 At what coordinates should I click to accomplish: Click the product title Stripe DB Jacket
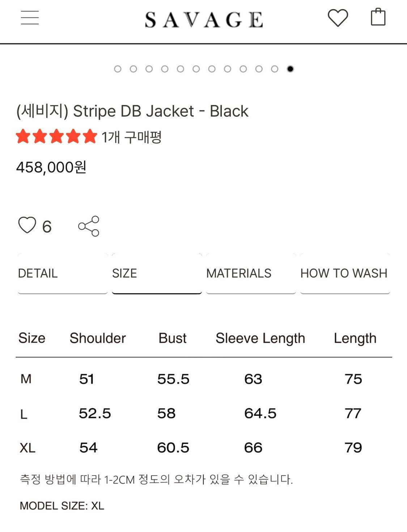click(132, 111)
